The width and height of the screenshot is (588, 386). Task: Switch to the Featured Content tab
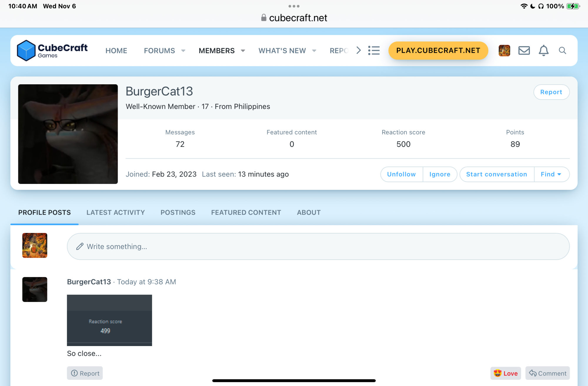click(246, 212)
